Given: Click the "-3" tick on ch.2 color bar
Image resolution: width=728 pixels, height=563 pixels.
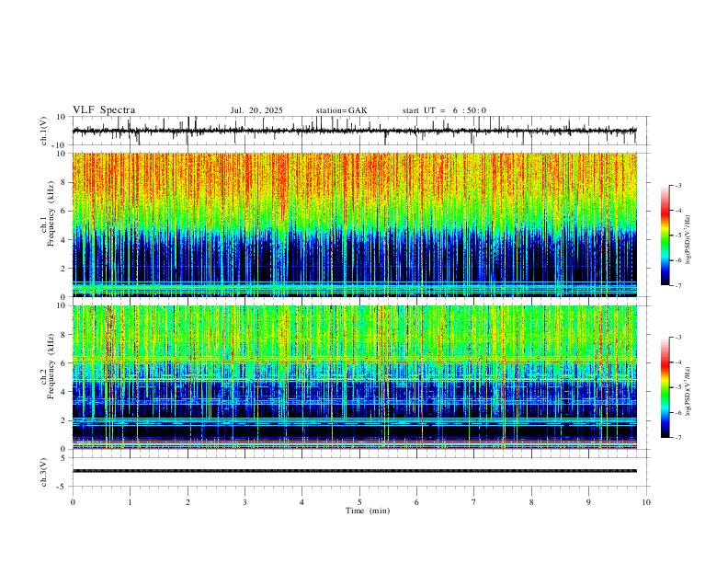Looking at the screenshot, I should tap(678, 338).
